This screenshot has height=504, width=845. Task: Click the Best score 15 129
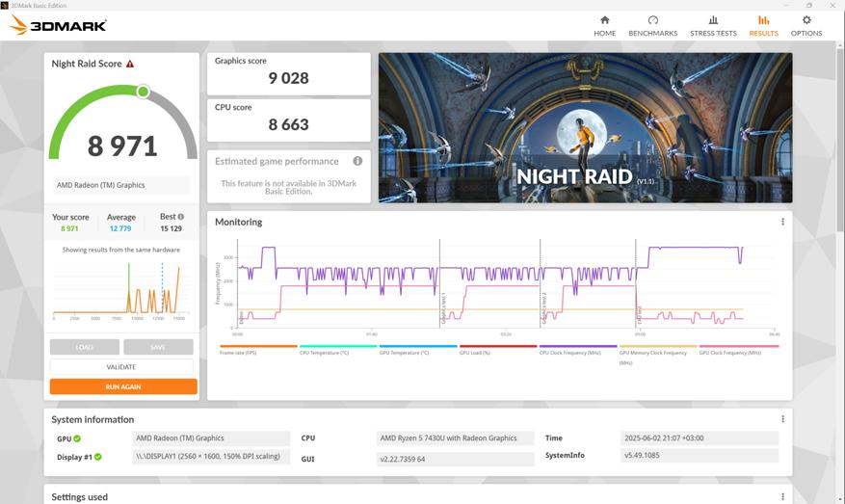coord(171,228)
